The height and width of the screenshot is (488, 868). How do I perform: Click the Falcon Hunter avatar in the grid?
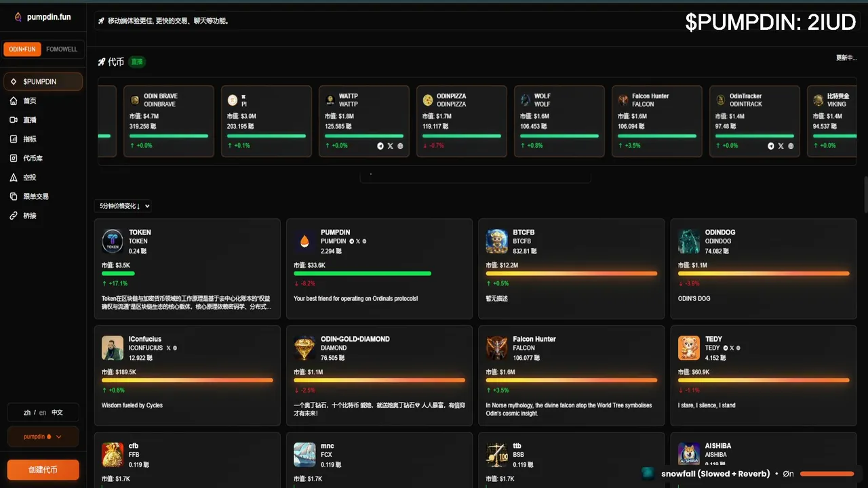pyautogui.click(x=497, y=348)
